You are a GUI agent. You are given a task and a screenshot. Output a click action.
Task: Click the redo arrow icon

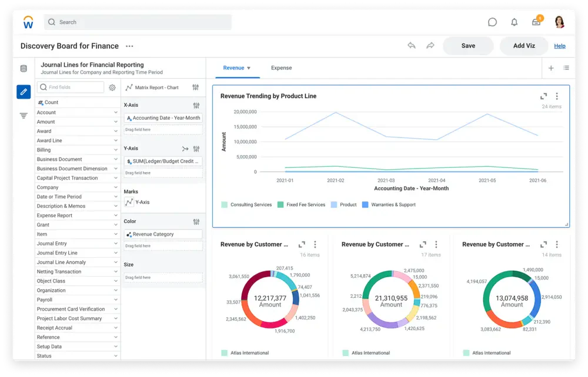pyautogui.click(x=430, y=46)
